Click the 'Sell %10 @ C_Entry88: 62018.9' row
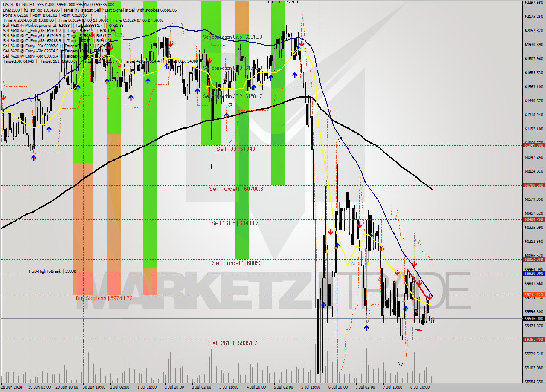 (x=32, y=40)
